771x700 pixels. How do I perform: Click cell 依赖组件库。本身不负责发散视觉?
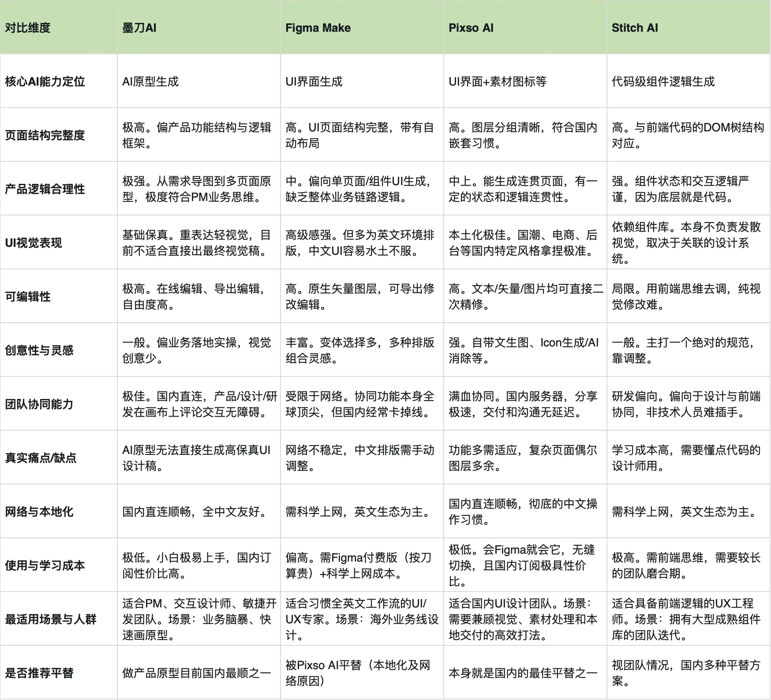coord(689,242)
